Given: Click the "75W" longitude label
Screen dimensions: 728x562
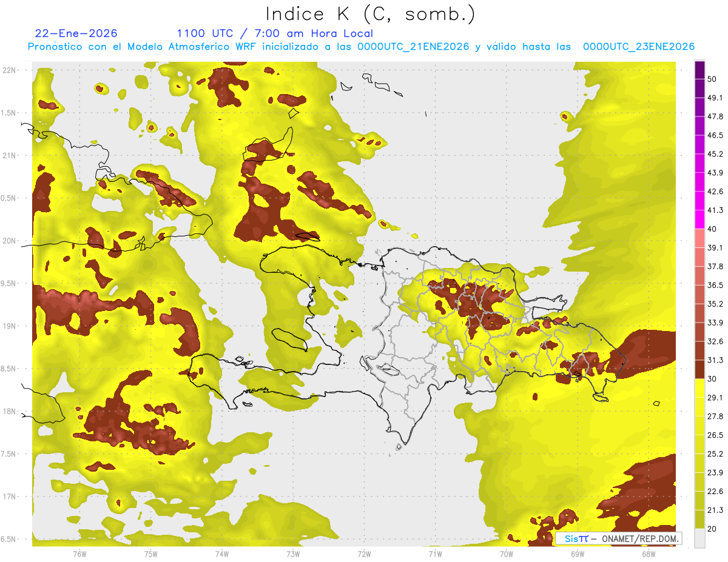Looking at the screenshot, I should [x=151, y=554].
